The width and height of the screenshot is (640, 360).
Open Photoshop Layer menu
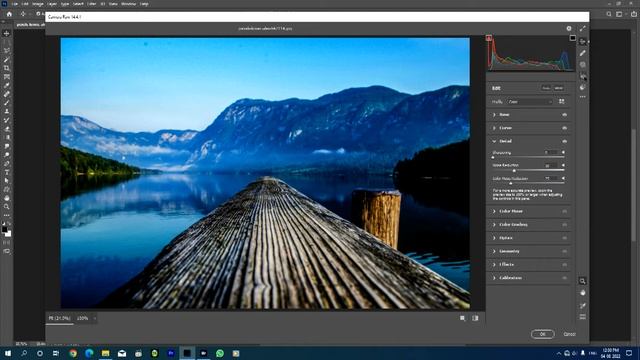click(x=52, y=4)
